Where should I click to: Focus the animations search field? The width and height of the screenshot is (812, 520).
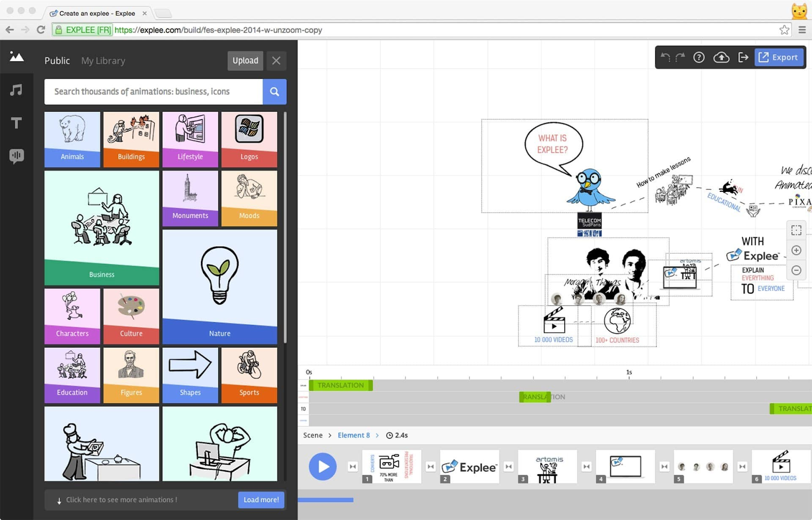point(153,91)
